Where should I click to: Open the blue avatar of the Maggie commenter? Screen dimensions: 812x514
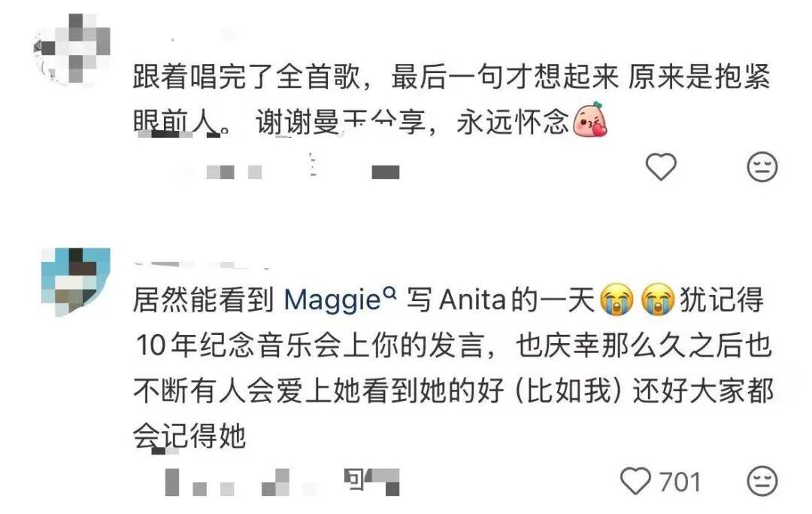[x=76, y=282]
